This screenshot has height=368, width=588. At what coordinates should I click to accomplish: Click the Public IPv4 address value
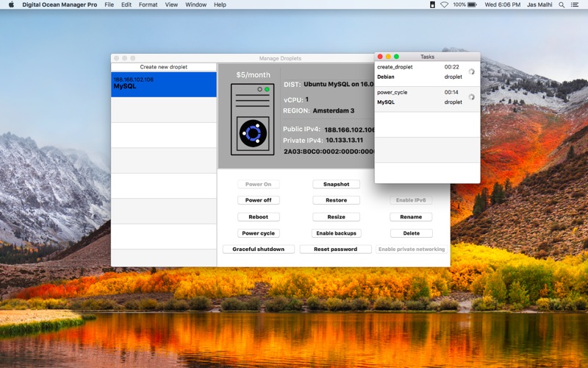[349, 130]
